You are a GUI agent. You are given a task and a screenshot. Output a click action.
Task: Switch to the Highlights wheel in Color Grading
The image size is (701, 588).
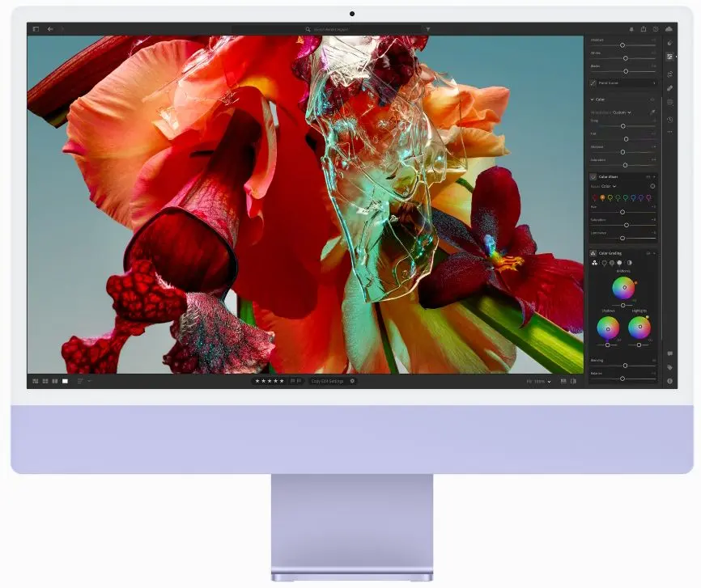[x=619, y=263]
